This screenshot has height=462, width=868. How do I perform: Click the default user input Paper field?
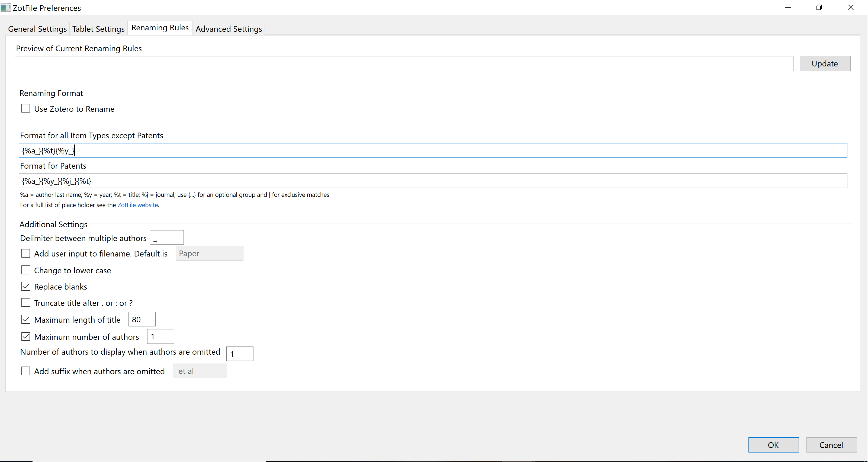coord(209,254)
